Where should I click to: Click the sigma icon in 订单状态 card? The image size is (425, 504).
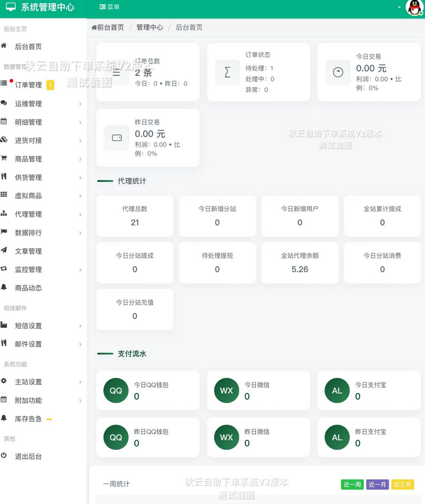(x=227, y=72)
